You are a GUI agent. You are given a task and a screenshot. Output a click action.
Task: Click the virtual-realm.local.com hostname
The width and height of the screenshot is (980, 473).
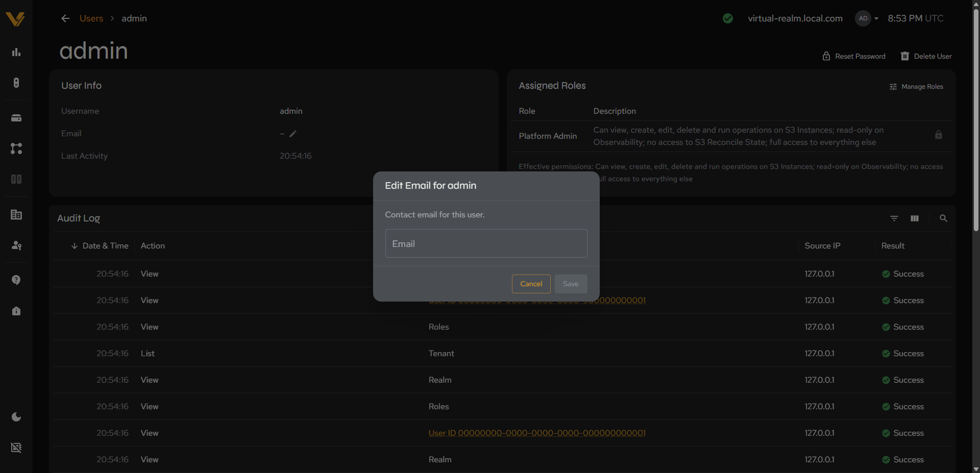click(795, 18)
